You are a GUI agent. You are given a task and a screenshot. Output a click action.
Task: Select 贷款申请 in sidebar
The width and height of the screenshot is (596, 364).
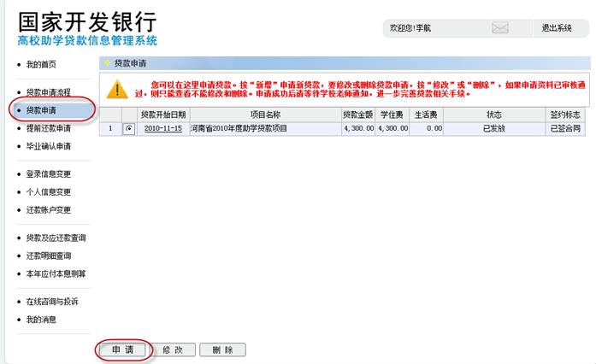point(41,110)
